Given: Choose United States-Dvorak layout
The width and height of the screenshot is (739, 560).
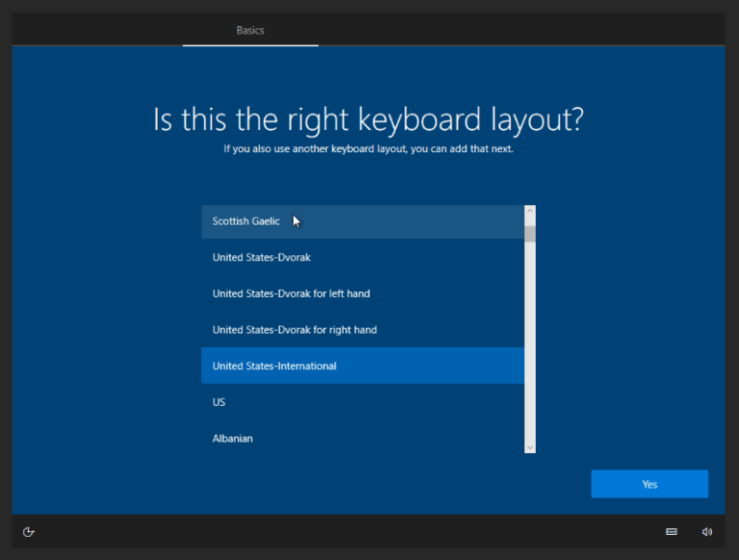Looking at the screenshot, I should pos(262,257).
